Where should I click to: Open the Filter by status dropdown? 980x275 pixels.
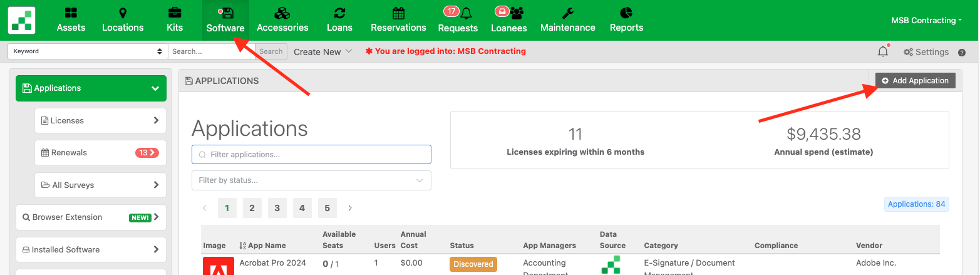311,180
